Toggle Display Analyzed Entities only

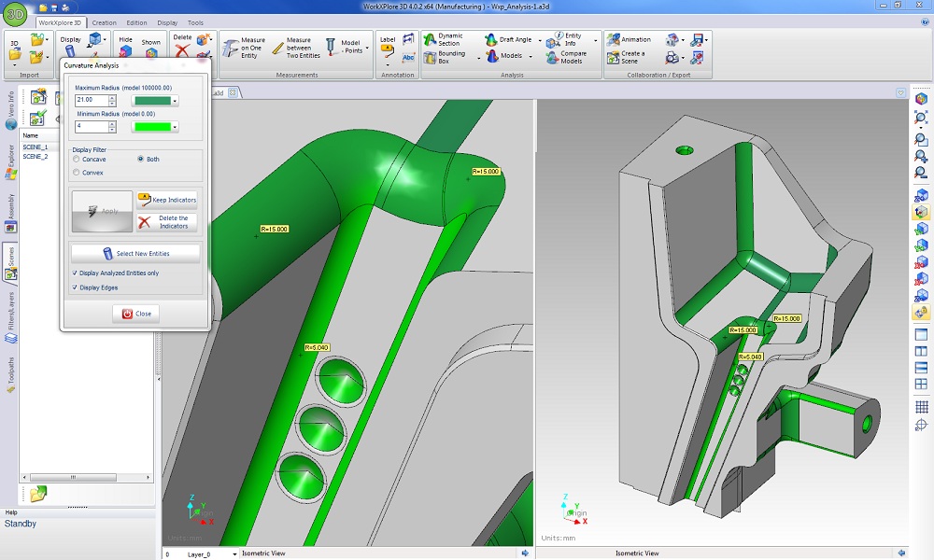(76, 273)
